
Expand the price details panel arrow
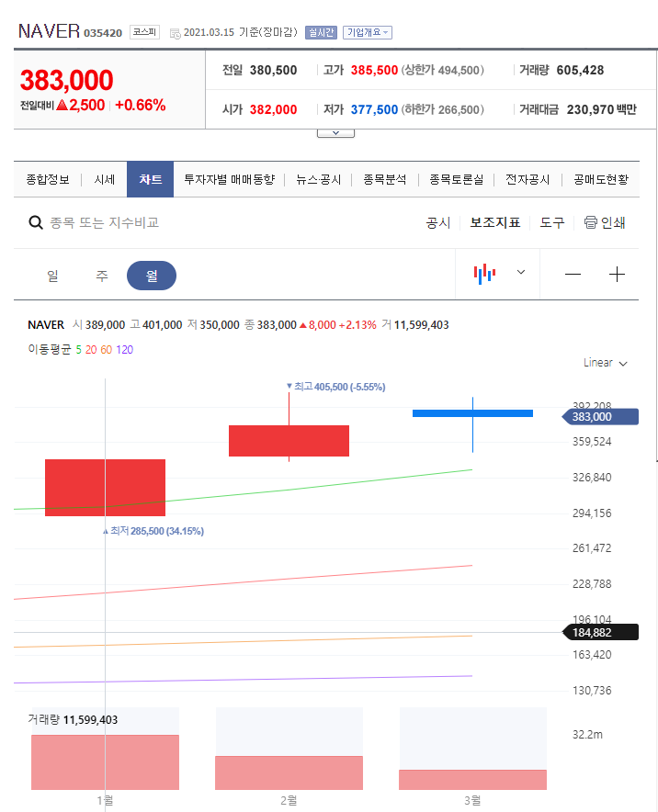(x=335, y=133)
